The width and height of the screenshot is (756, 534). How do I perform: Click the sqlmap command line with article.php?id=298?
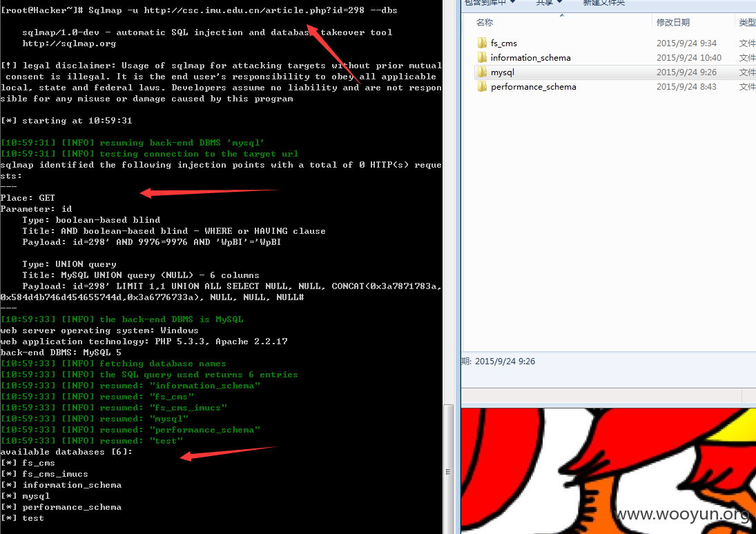(199, 10)
